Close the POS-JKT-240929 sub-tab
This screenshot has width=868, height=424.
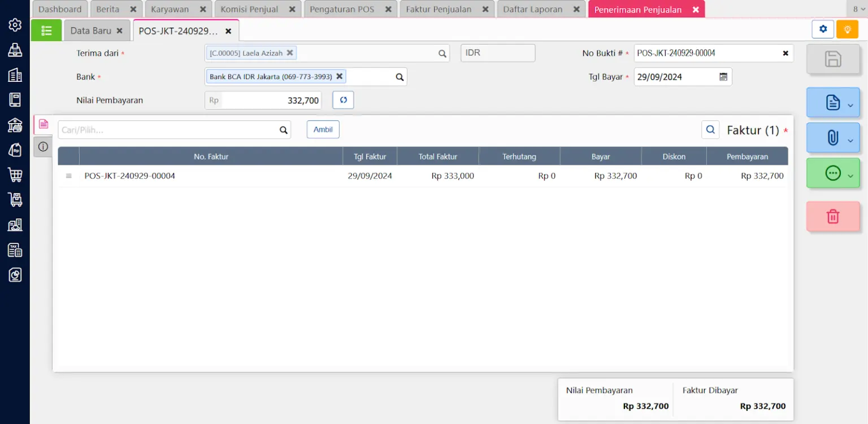click(228, 32)
